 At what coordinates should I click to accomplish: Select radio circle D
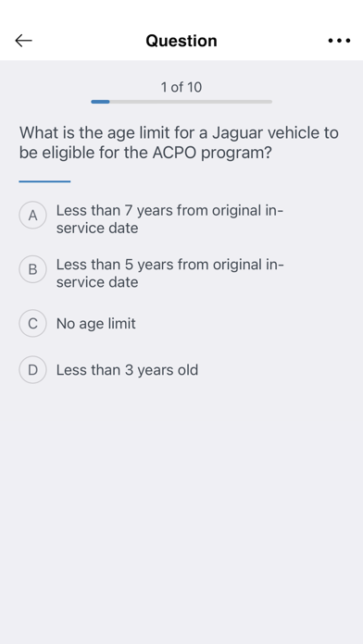click(32, 369)
